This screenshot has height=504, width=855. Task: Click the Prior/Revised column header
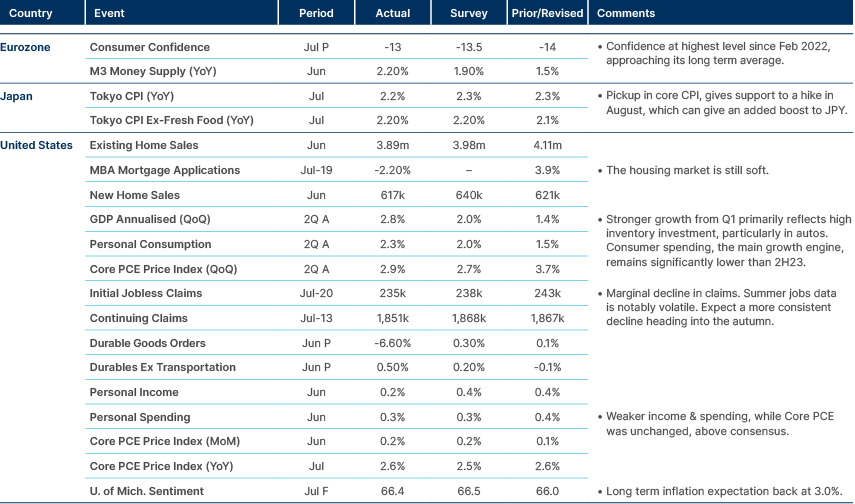coord(546,14)
